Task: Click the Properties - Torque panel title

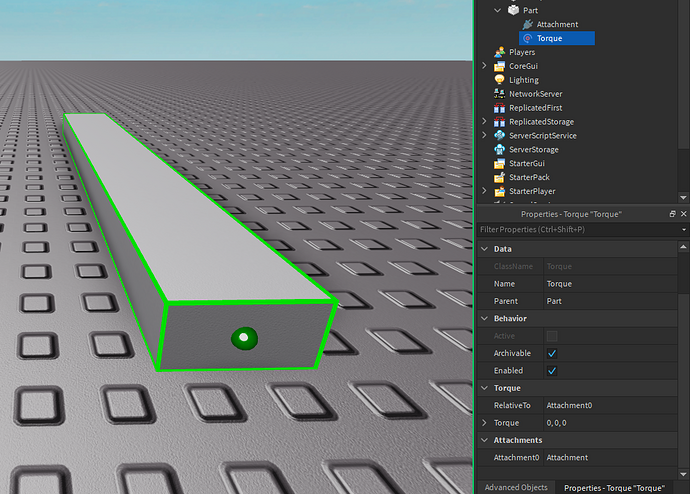Action: click(571, 214)
